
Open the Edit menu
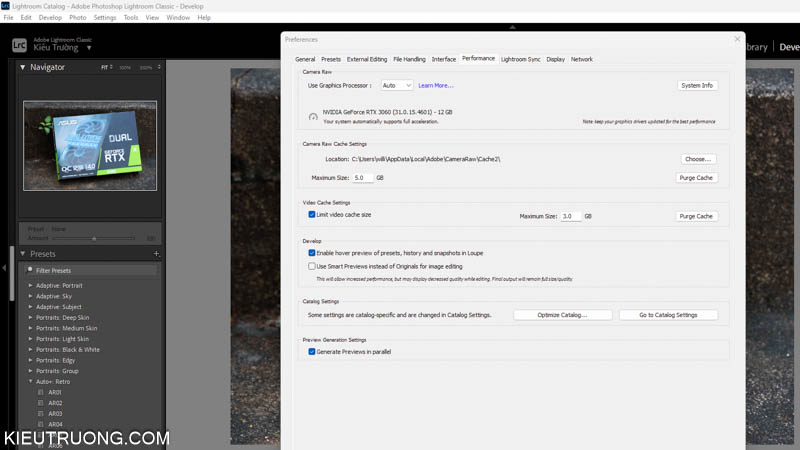pyautogui.click(x=26, y=17)
